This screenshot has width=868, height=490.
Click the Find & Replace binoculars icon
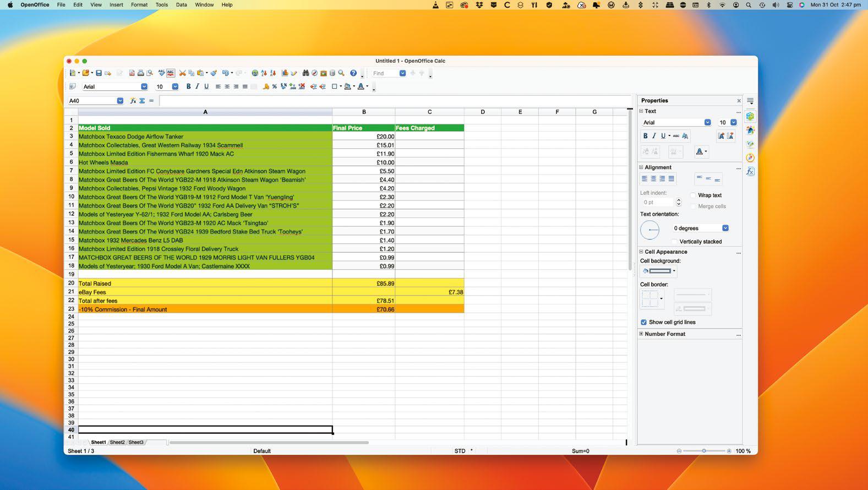tap(305, 73)
